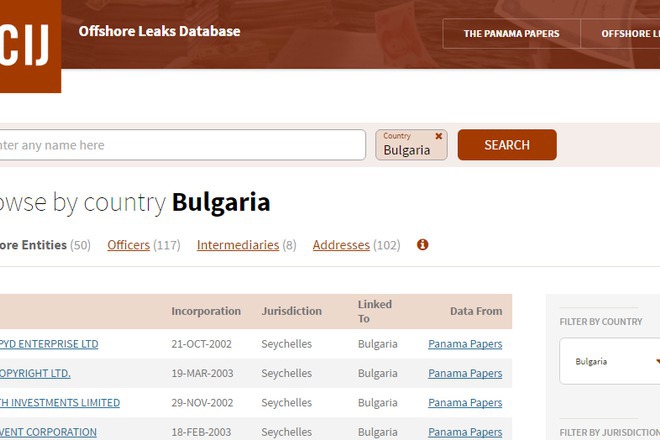
Task: Click the Browse by country Bulgaria heading
Action: click(135, 203)
